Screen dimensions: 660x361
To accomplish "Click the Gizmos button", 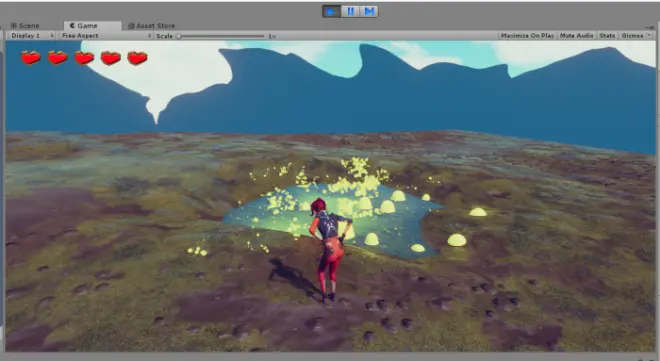I will click(x=632, y=36).
